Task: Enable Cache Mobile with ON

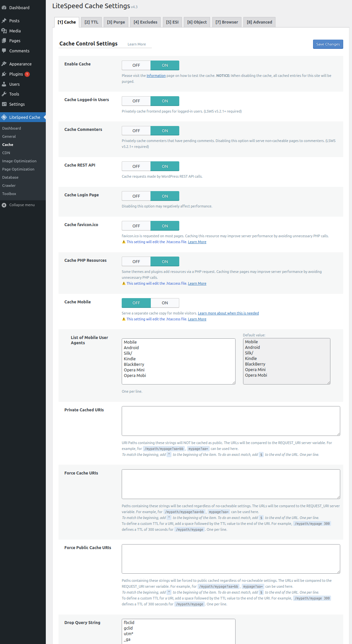Action: (x=165, y=303)
